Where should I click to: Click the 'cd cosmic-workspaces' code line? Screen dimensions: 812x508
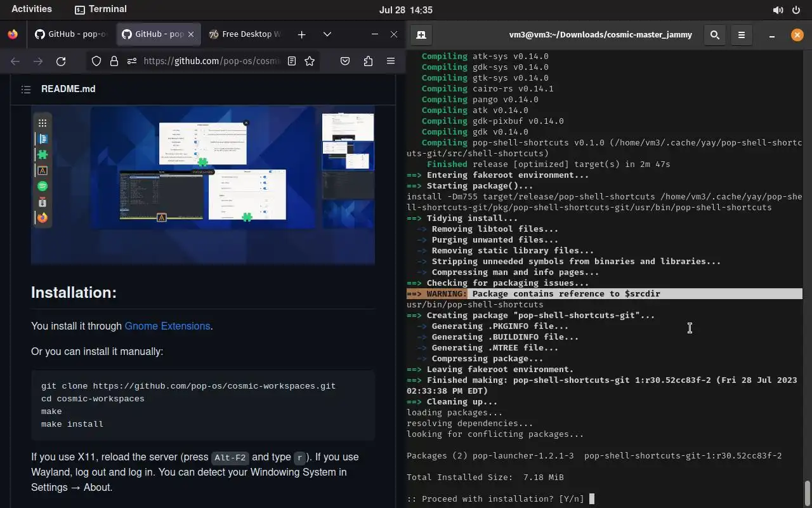tap(93, 399)
